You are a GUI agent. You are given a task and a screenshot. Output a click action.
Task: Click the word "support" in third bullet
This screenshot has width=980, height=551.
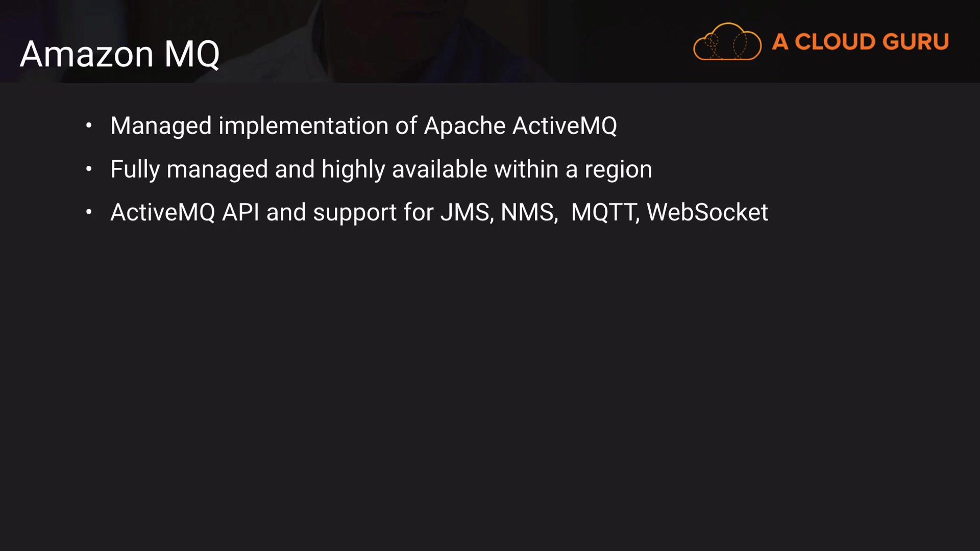(x=355, y=213)
